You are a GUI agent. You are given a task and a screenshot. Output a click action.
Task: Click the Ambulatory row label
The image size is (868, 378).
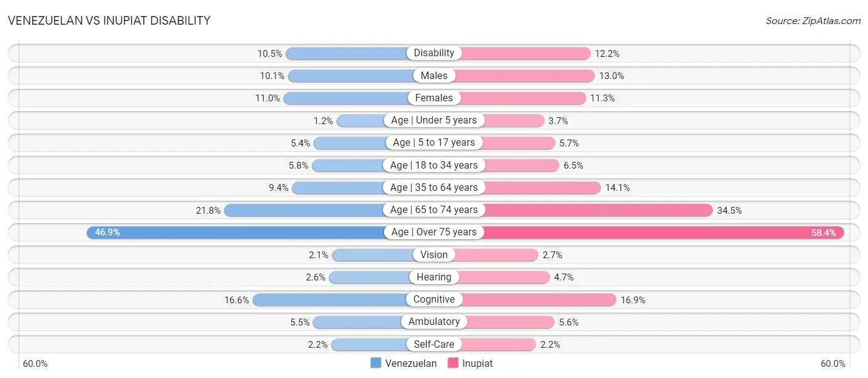click(434, 322)
